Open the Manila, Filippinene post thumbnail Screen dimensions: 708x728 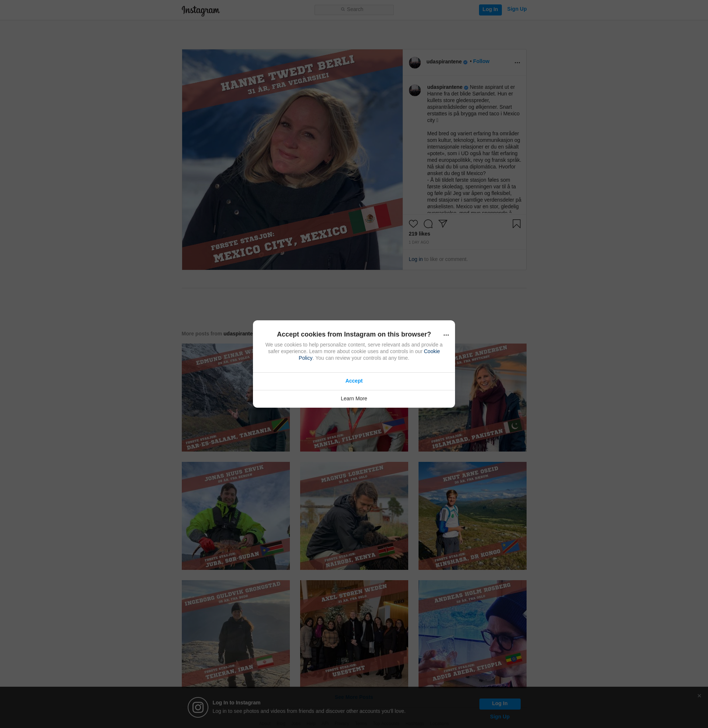pyautogui.click(x=354, y=430)
